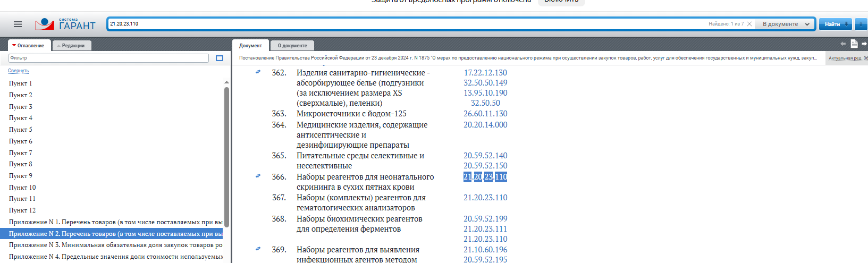Image resolution: width=868 pixels, height=263 pixels.
Task: Open code link 20.59.52.199
Action: 485,219
